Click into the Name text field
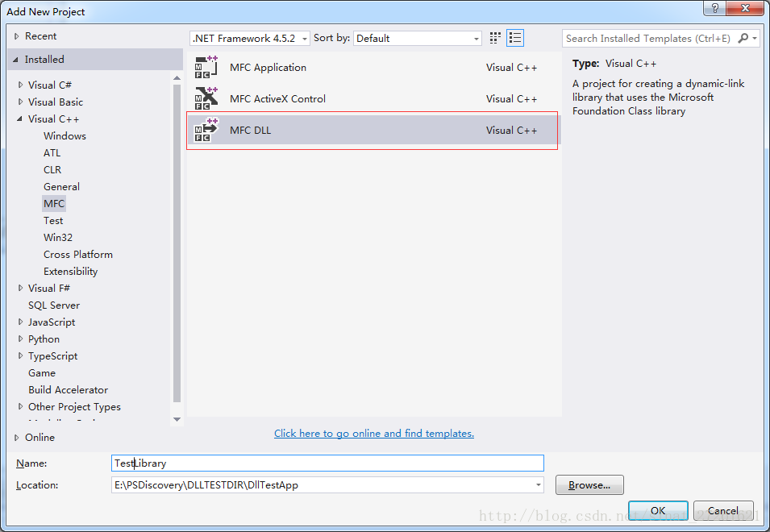770x532 pixels. tap(327, 463)
